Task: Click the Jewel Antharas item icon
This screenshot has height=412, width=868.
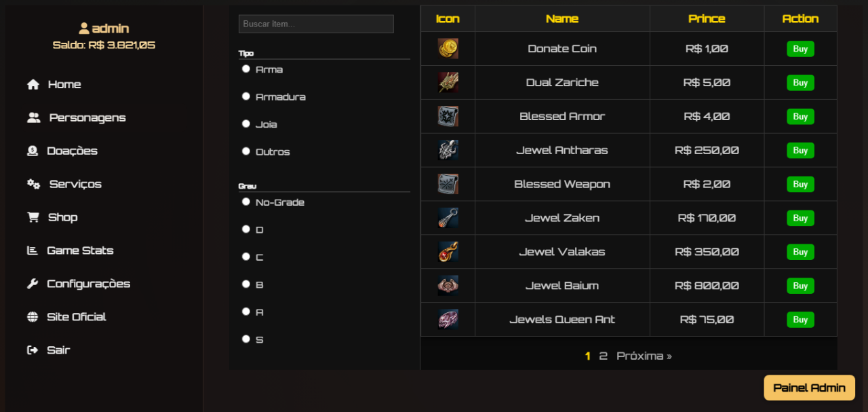Action: pyautogui.click(x=448, y=150)
